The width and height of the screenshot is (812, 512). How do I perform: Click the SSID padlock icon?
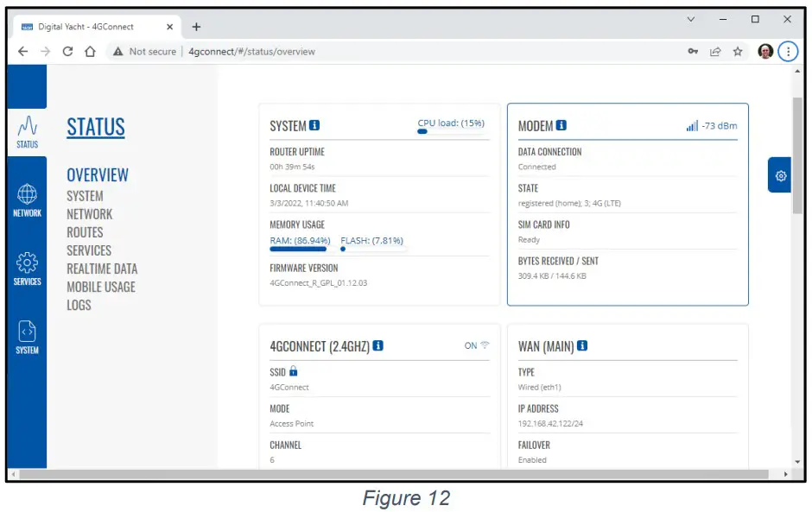point(294,371)
